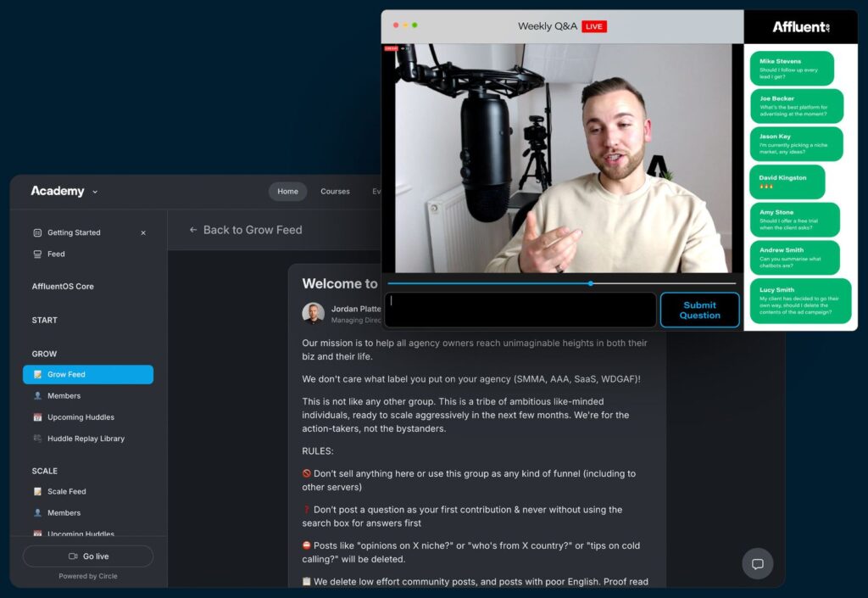Click the video progress slider handle
Viewport: 868px width, 598px height.
(x=590, y=283)
